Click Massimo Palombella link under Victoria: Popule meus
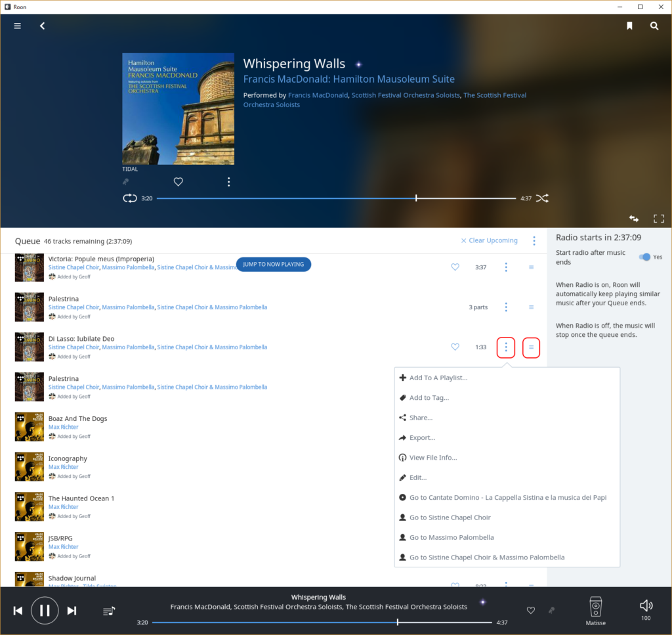672x635 pixels. [128, 267]
